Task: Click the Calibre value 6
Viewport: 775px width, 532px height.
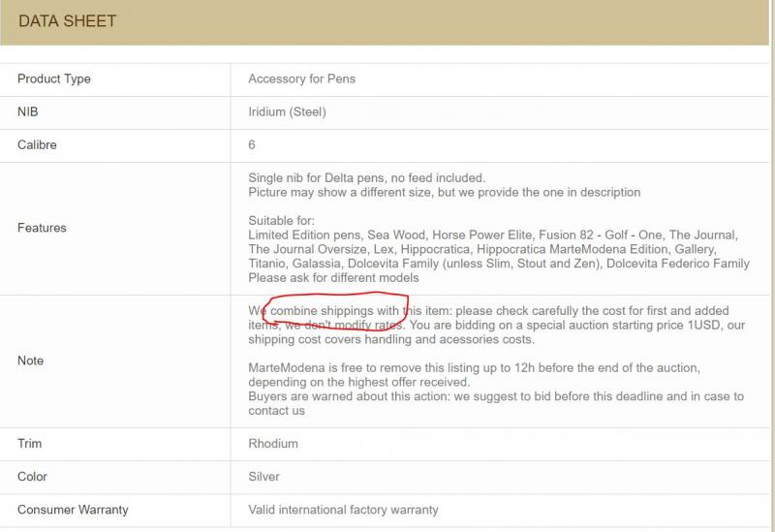Action: pos(252,144)
